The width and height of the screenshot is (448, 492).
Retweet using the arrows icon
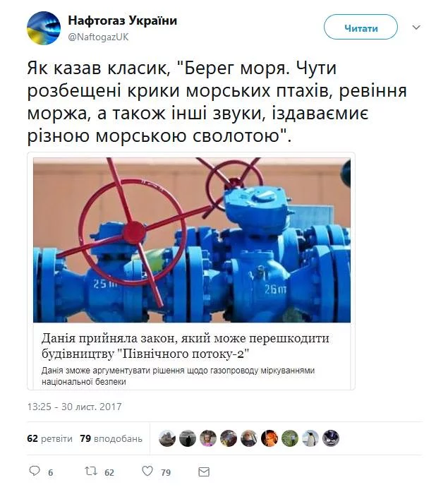coord(91,471)
